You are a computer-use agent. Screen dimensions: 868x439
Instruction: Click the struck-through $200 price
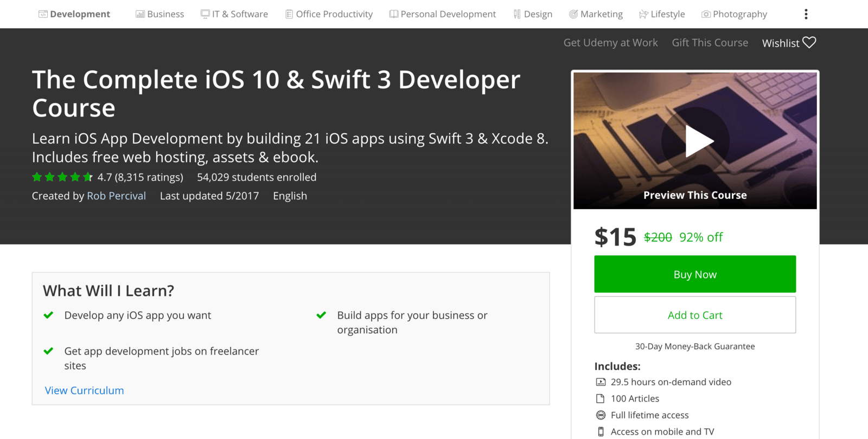coord(658,237)
